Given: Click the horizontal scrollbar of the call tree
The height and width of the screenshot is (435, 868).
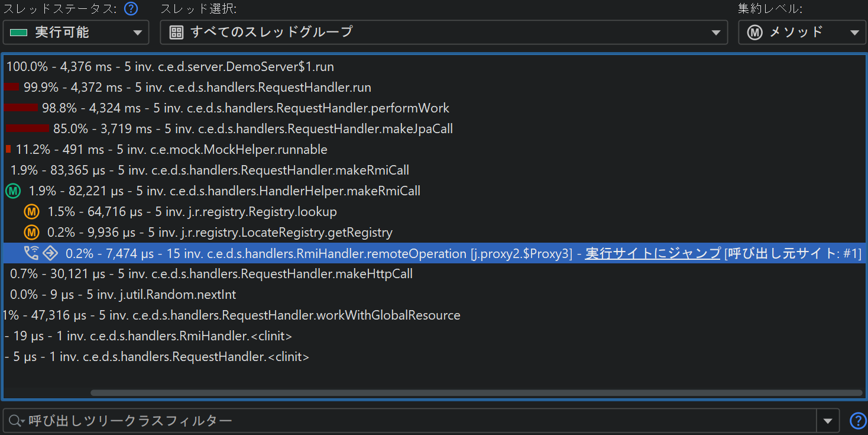Looking at the screenshot, I should (476, 392).
